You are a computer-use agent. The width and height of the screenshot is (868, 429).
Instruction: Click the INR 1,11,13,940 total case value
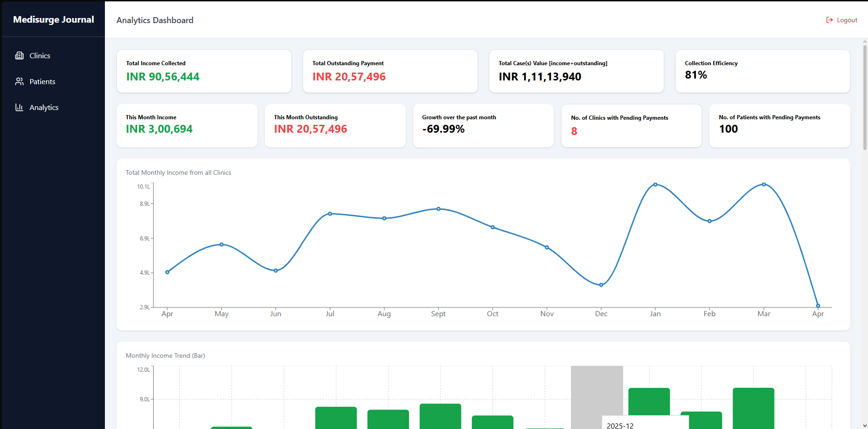tap(540, 77)
